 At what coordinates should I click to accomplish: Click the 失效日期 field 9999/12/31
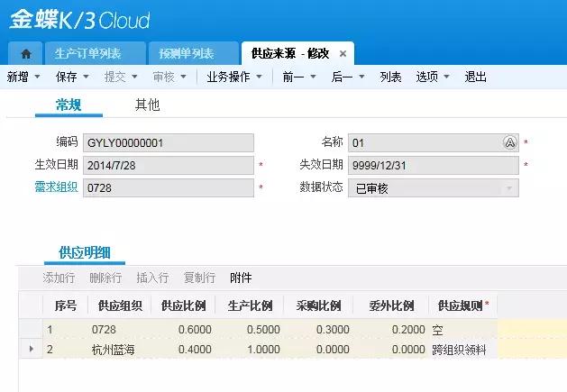tap(434, 166)
